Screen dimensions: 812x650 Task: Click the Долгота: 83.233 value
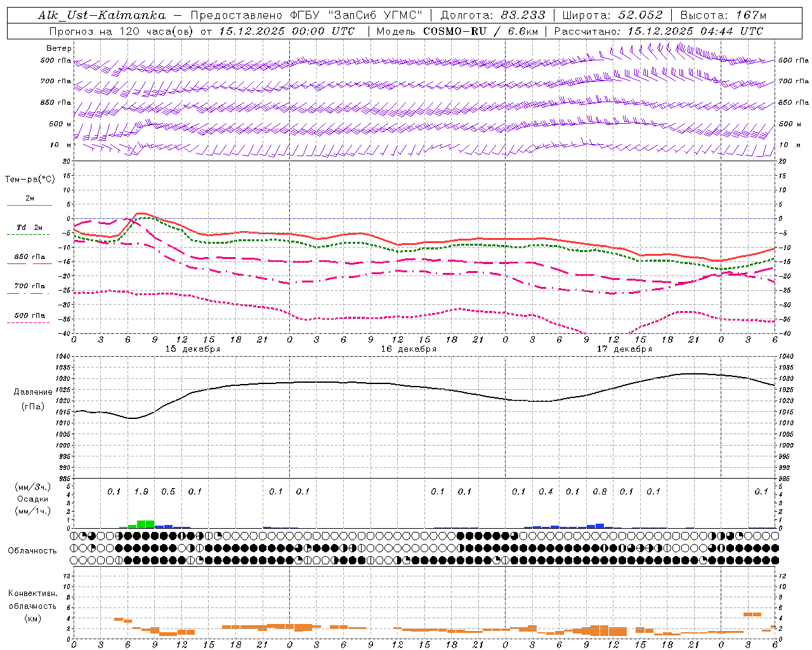(x=493, y=15)
